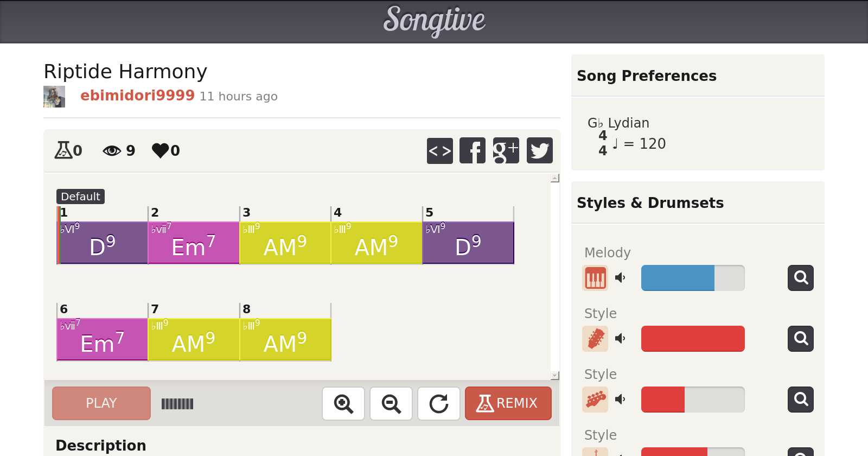The image size is (868, 456).
Task: Select the Default section label
Action: pyautogui.click(x=80, y=197)
